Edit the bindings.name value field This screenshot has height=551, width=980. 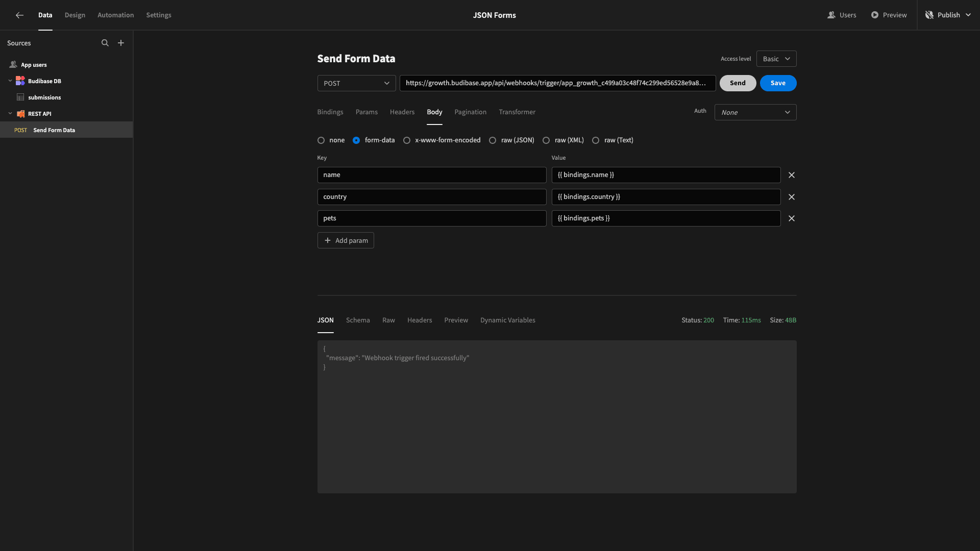pos(666,175)
